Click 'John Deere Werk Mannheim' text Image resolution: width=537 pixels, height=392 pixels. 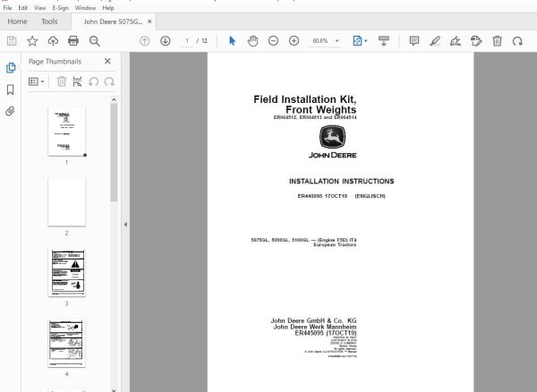point(315,327)
